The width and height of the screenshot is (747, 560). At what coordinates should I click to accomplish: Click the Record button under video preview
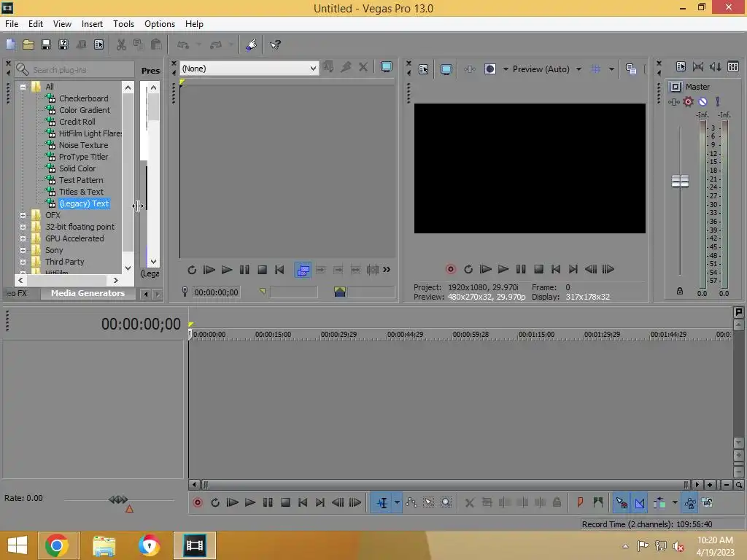[x=450, y=269]
